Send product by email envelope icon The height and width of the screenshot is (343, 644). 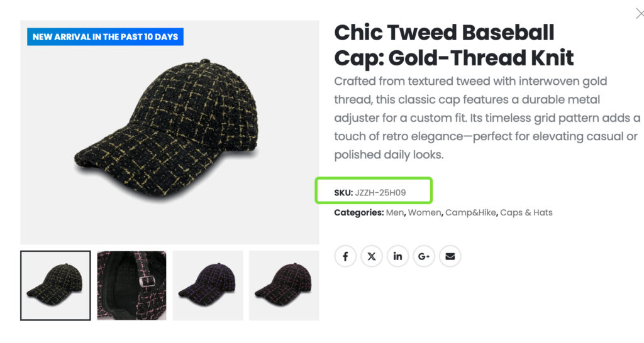tap(450, 256)
